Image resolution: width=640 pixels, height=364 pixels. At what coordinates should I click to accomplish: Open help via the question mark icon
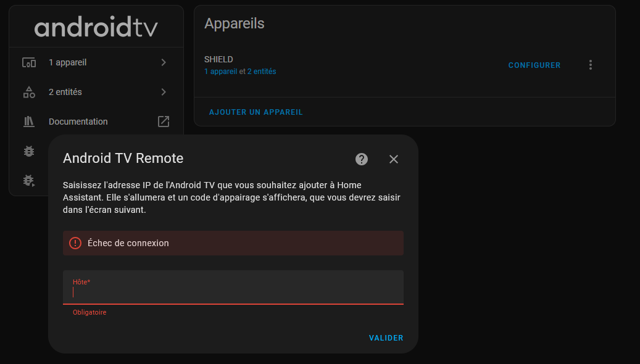pyautogui.click(x=362, y=159)
